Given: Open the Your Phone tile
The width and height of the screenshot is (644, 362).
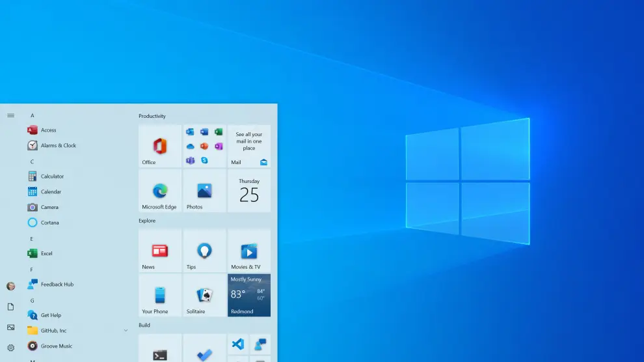Looking at the screenshot, I should tap(160, 295).
